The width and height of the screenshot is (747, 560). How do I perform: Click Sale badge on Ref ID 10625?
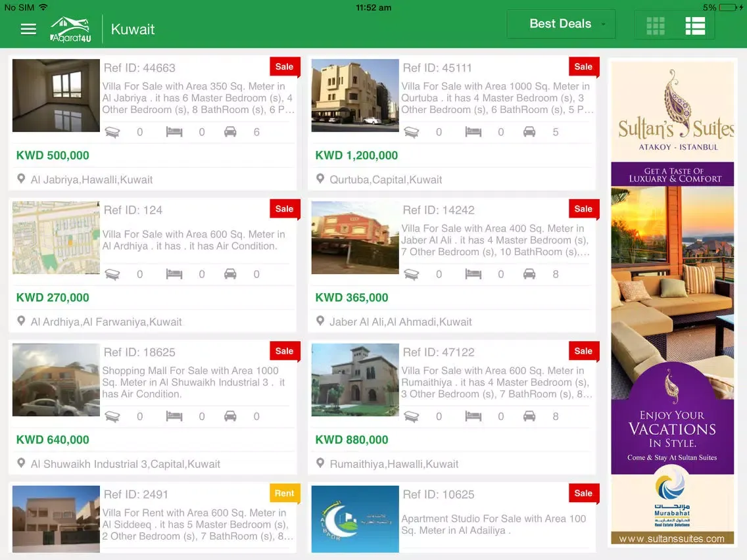(583, 494)
